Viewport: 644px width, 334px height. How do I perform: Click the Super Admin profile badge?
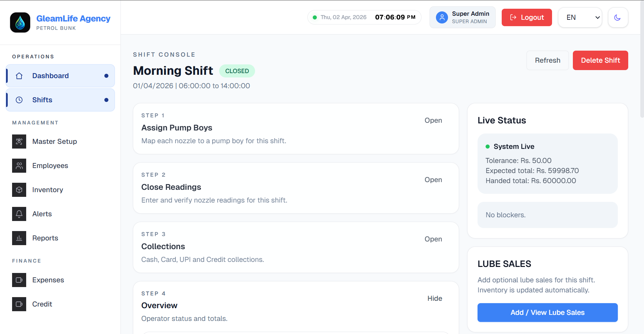pos(462,17)
